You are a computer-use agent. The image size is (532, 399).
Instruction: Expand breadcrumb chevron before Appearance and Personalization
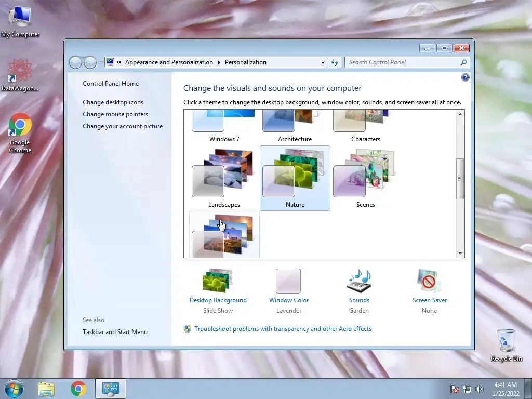click(119, 62)
